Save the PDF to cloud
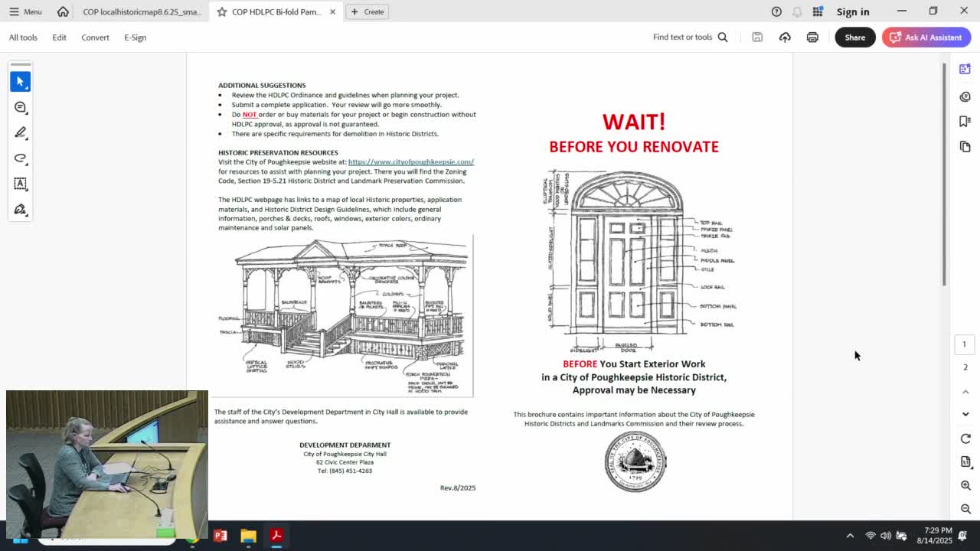This screenshot has width=980, height=551. pyautogui.click(x=785, y=37)
